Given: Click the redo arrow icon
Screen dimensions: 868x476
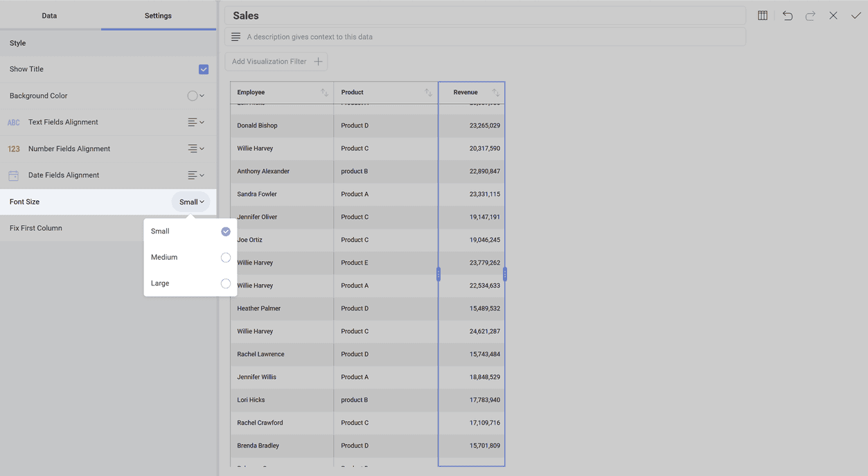Looking at the screenshot, I should (x=811, y=15).
